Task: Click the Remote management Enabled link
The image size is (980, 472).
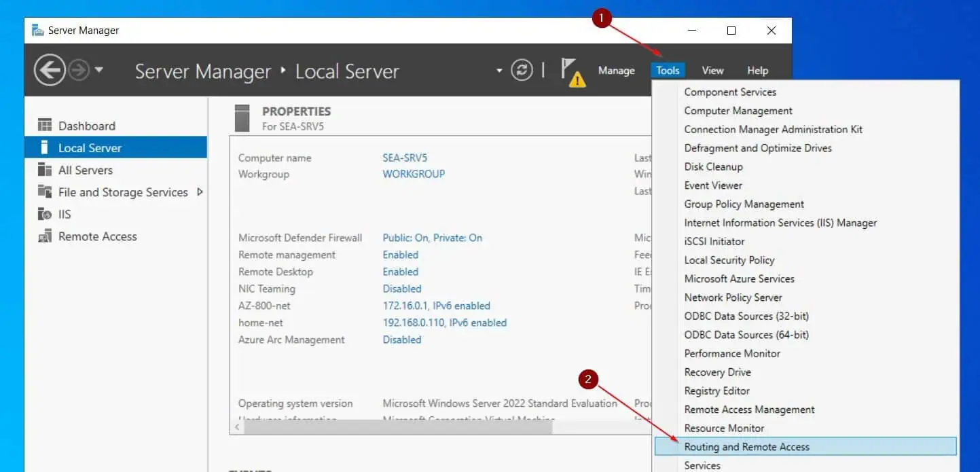Action: pos(401,255)
